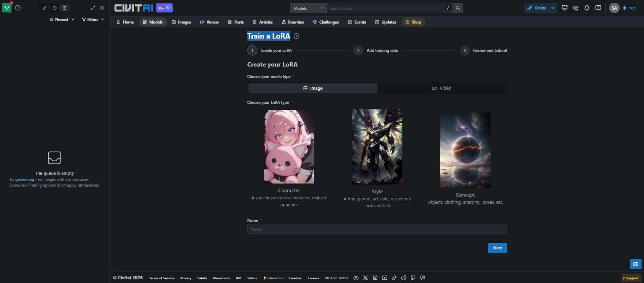Open the API footer link

pyautogui.click(x=239, y=278)
